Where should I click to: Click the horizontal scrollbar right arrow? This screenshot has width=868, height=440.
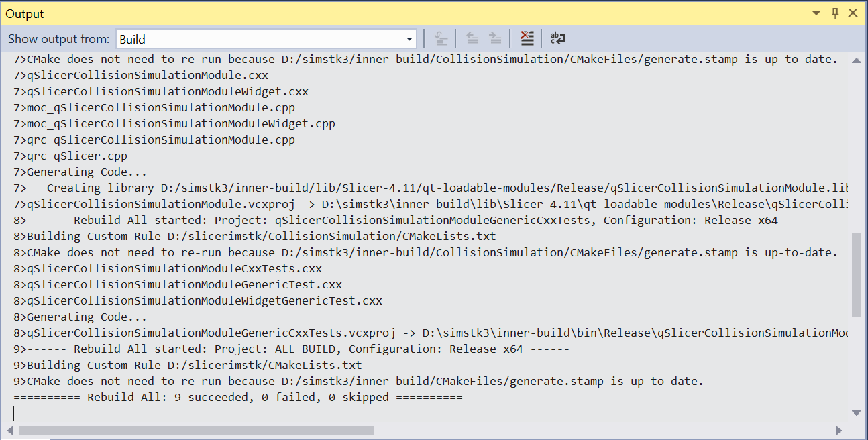click(838, 430)
